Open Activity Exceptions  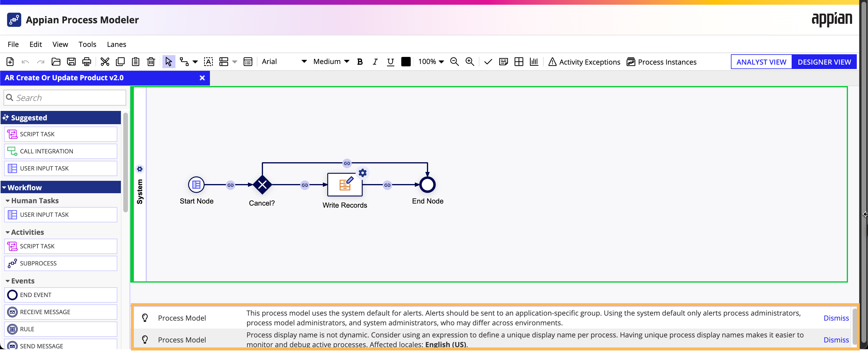click(x=584, y=62)
